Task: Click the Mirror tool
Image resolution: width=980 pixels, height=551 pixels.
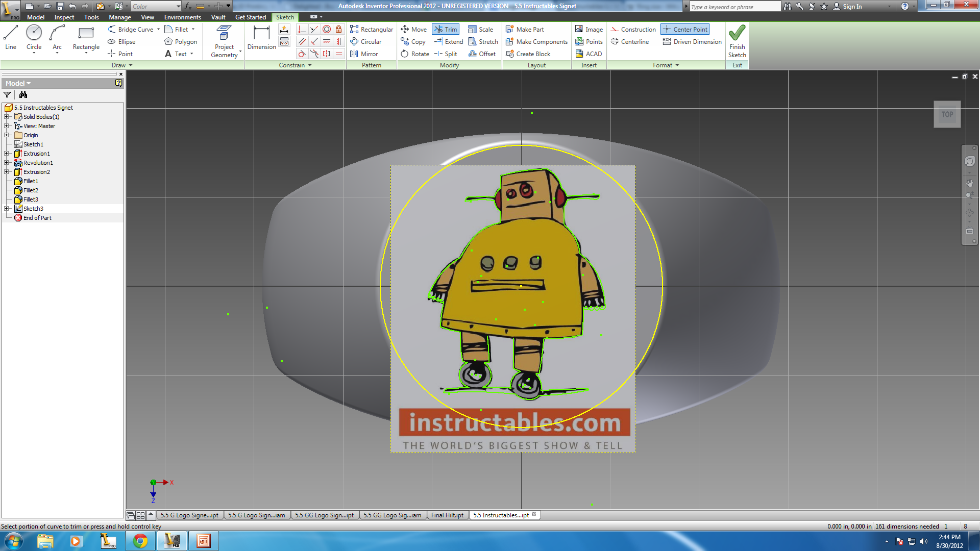Action: point(364,54)
